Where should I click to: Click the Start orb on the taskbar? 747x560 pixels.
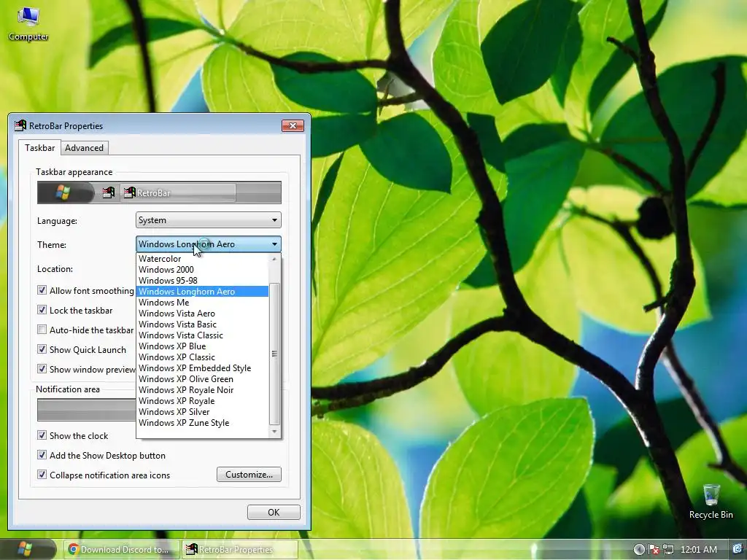coord(24,549)
